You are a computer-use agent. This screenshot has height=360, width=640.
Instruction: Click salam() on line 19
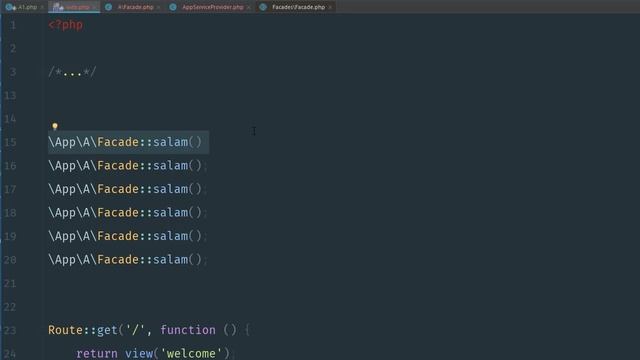tap(178, 236)
